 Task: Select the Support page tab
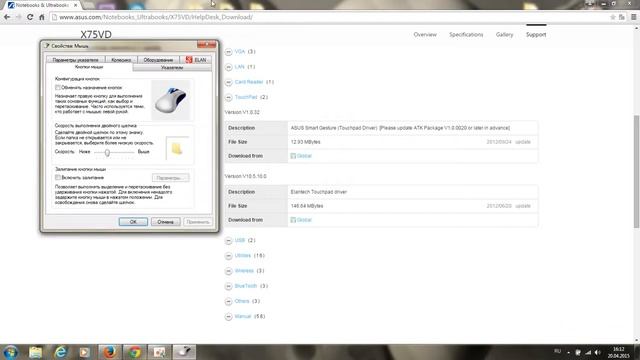tap(536, 35)
